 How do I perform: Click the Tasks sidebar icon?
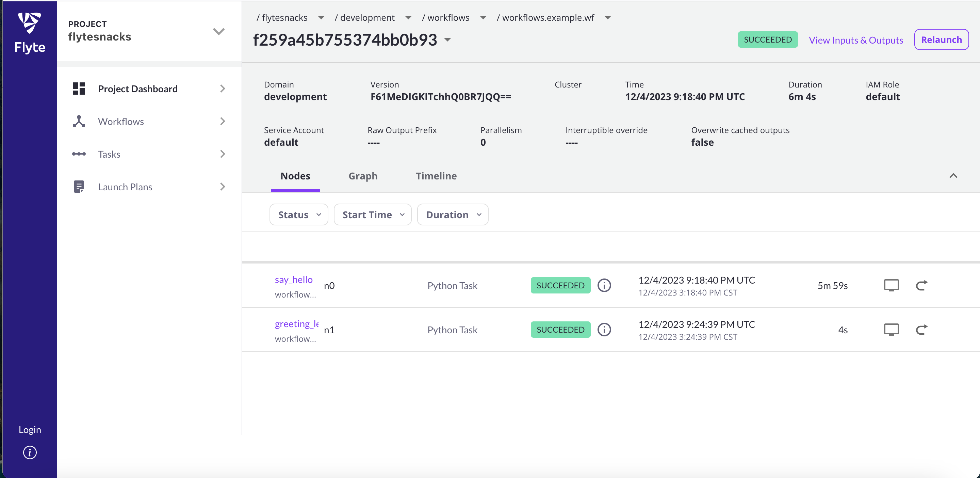click(79, 154)
